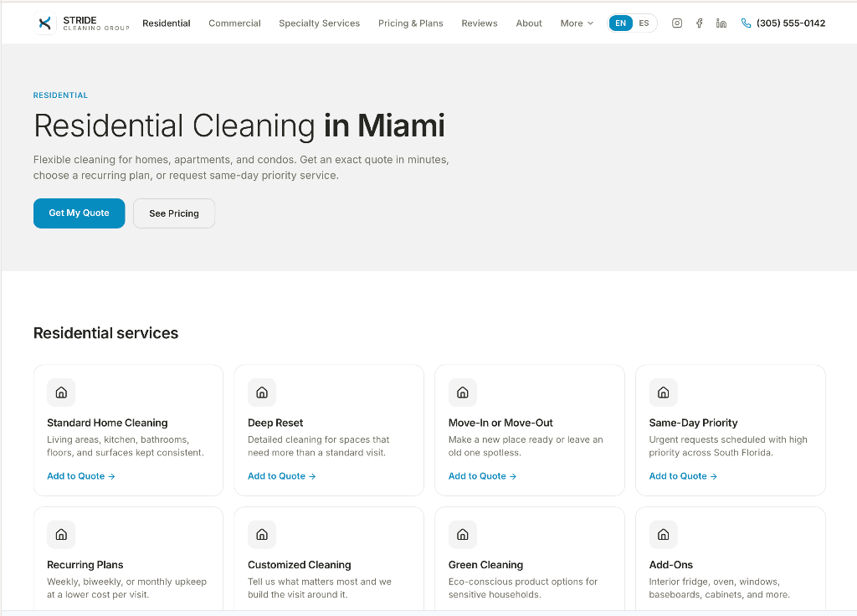The width and height of the screenshot is (857, 616).
Task: Click the Get My Quote button
Action: pos(80,213)
